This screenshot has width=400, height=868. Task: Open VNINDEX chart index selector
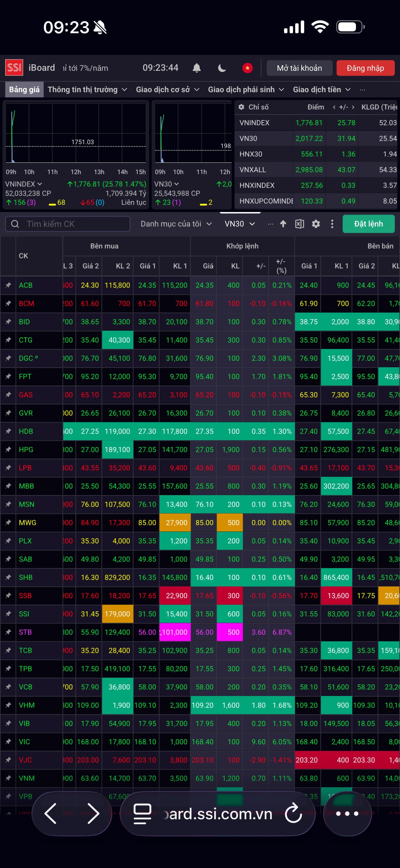tap(24, 184)
